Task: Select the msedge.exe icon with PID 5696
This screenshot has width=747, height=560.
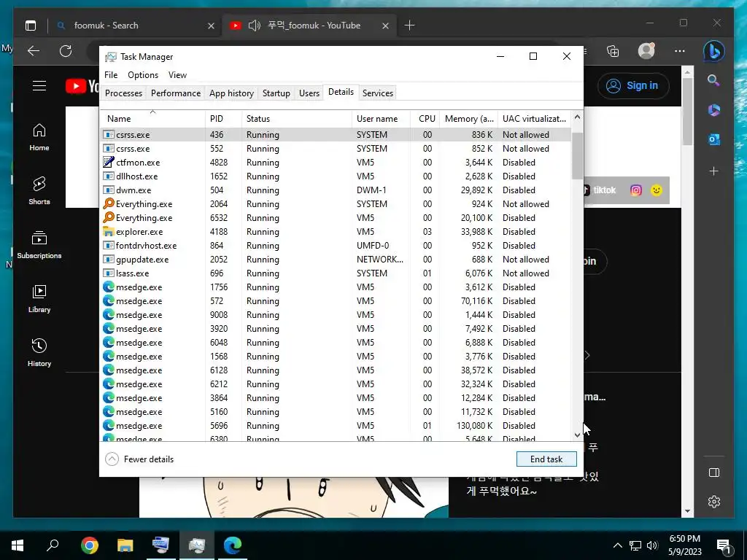Action: [109, 425]
